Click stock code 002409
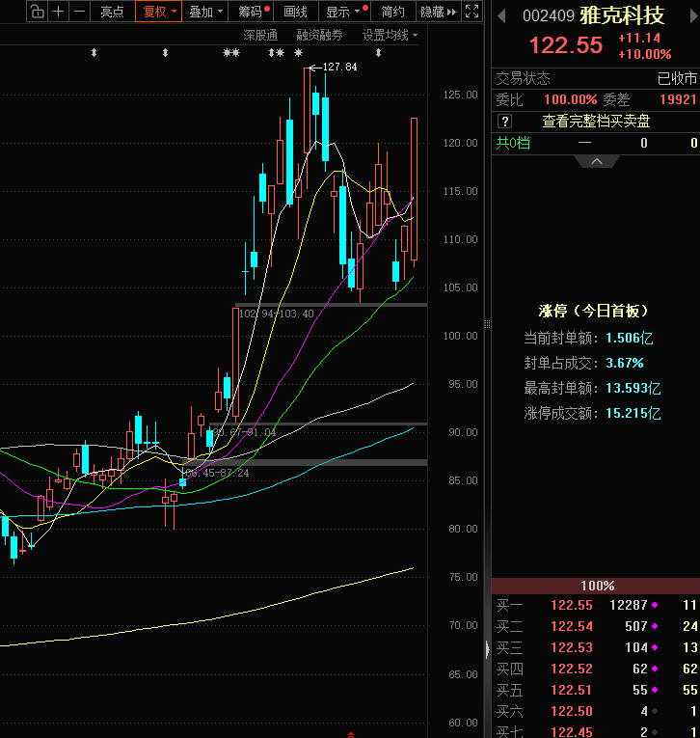700x738 pixels. coord(549,16)
